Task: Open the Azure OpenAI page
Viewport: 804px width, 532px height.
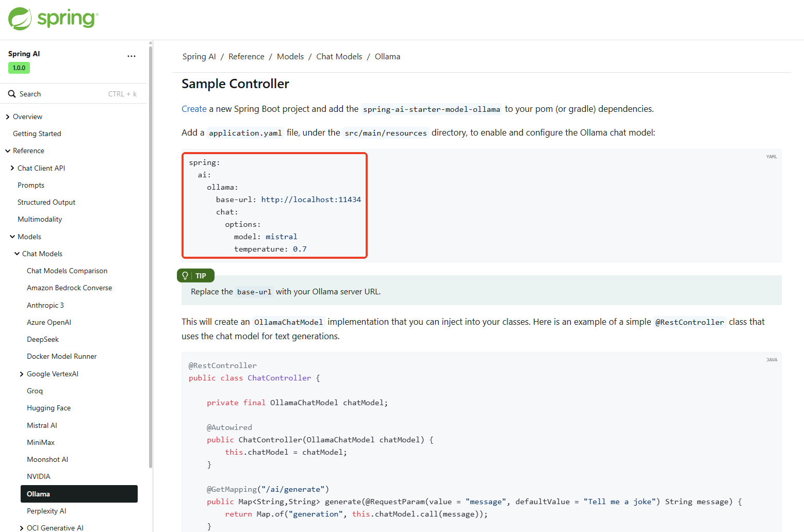Action: 49,322
